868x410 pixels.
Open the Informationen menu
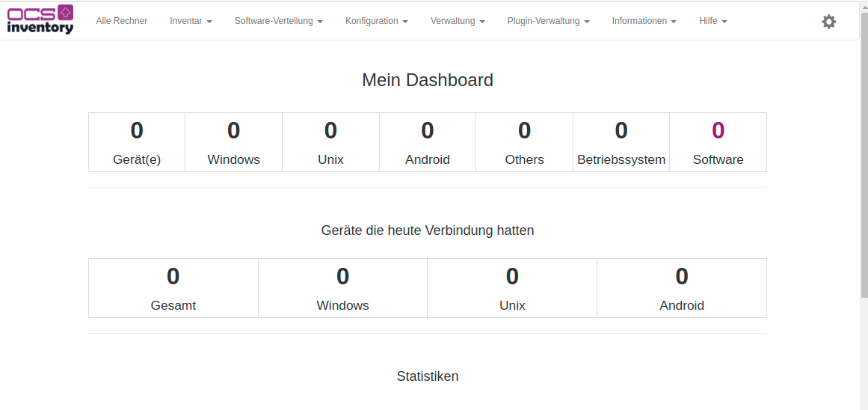tap(644, 21)
